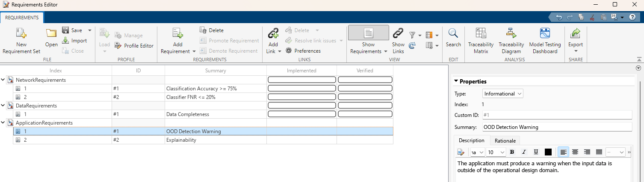Open the black text color swatch
This screenshot has width=644, height=182.
coord(548,152)
